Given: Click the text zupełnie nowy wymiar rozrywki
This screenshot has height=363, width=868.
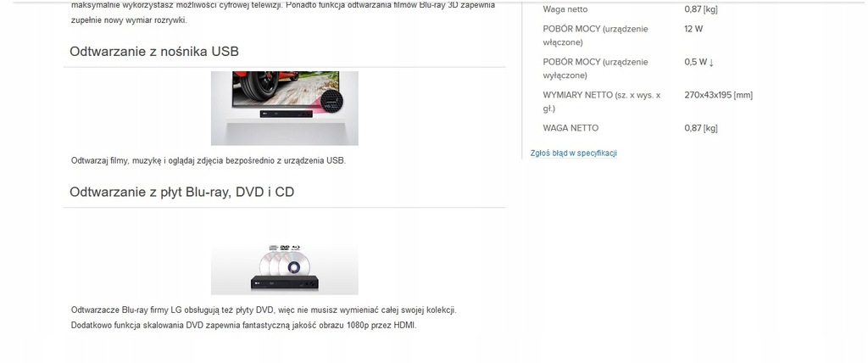Looking at the screenshot, I should tap(129, 20).
